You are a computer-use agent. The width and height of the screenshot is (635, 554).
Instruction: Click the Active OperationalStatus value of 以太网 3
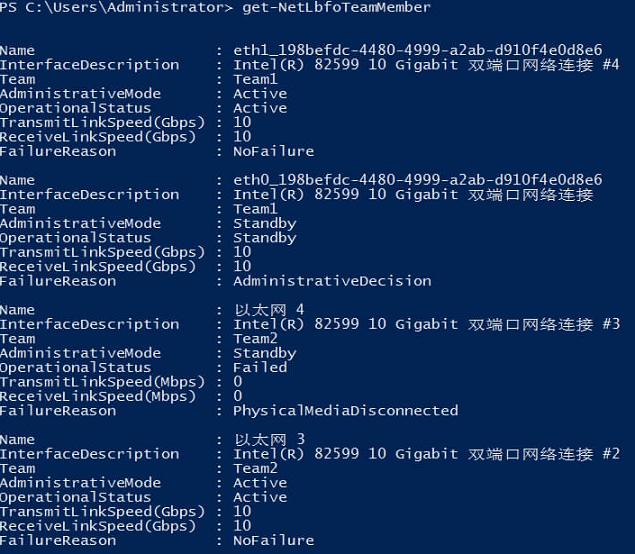coord(260,497)
